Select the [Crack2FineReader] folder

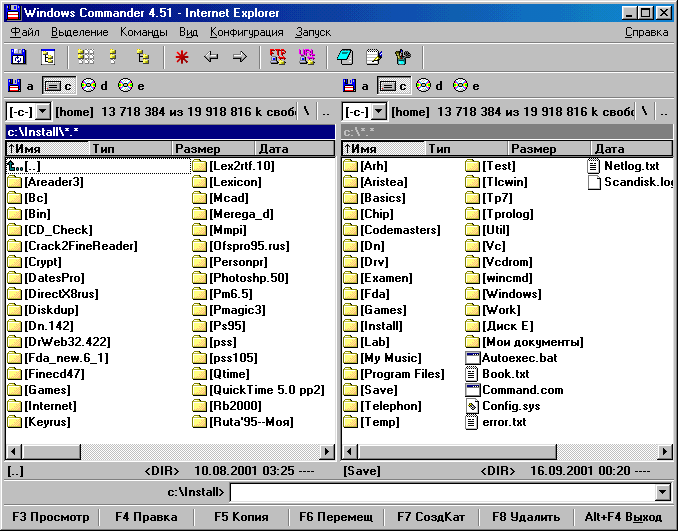click(x=73, y=246)
